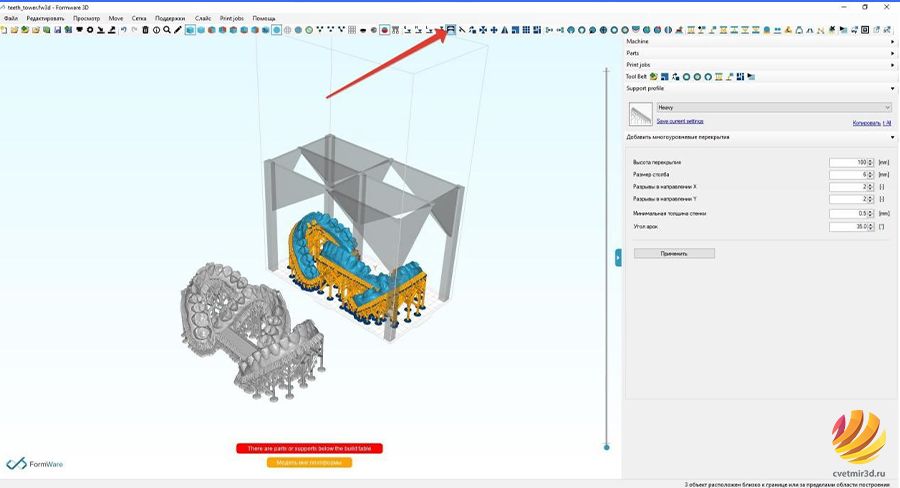Undo the last action via toolbar arrow
The image size is (900, 488).
[x=123, y=30]
